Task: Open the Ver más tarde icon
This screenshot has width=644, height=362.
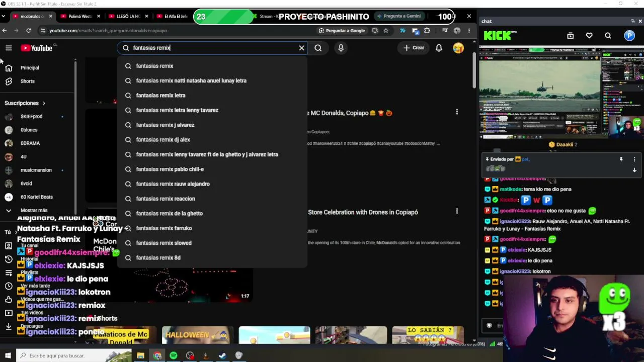Action: (9, 286)
